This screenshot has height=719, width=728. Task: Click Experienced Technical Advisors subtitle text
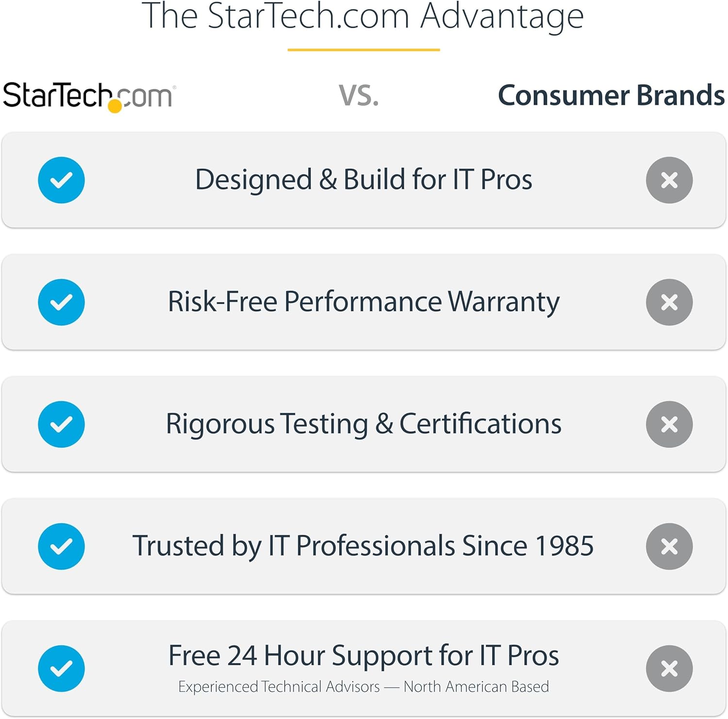point(364,687)
